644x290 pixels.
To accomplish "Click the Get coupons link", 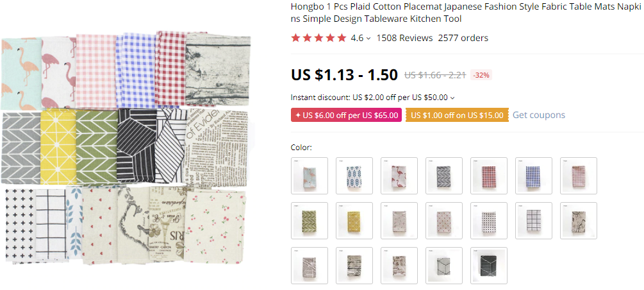I will (539, 115).
